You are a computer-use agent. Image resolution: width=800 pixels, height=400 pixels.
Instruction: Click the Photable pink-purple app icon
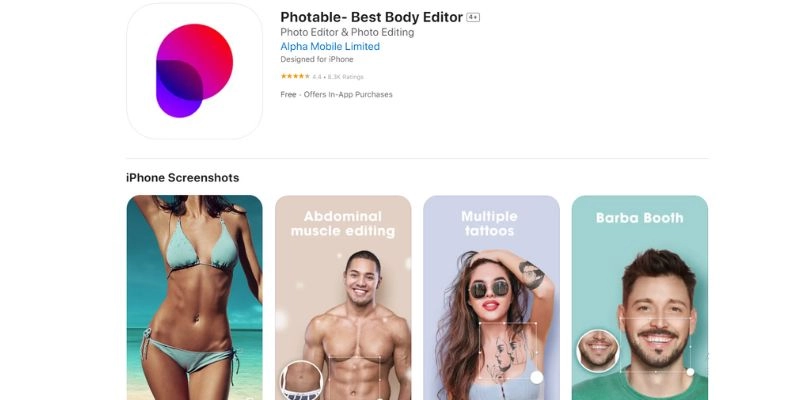[x=194, y=71]
